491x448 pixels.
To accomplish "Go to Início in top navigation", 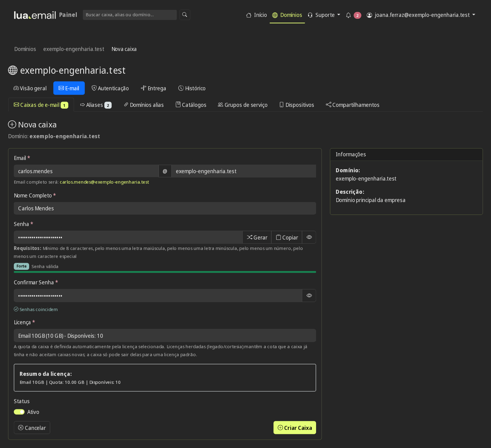I will pyautogui.click(x=257, y=15).
